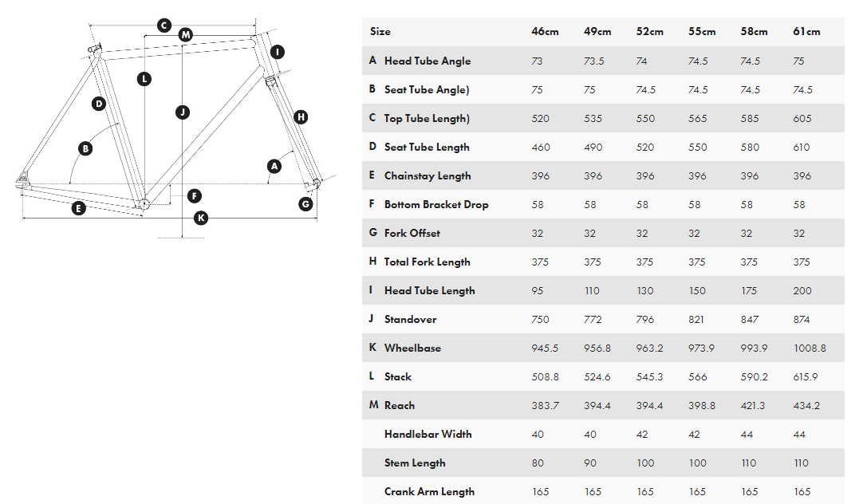Click the 46cm size column header
The width and height of the screenshot is (863, 504).
545,32
